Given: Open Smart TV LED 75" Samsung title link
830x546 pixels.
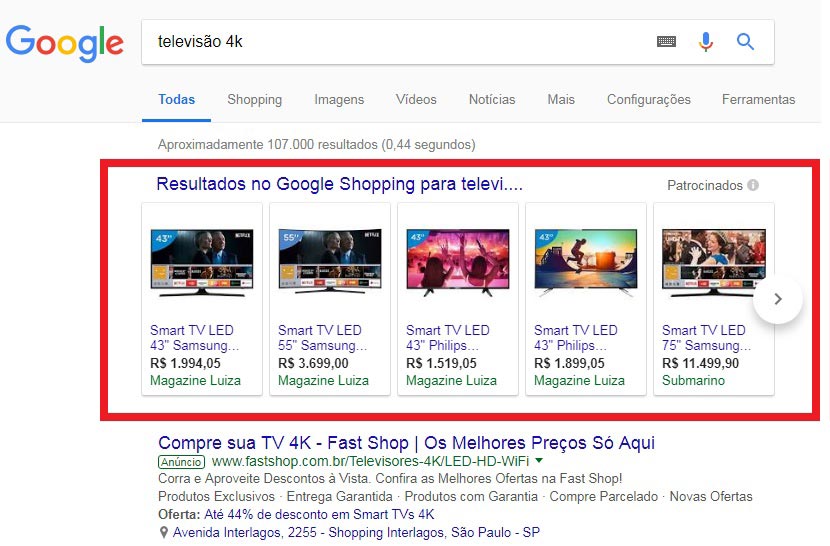Looking at the screenshot, I should pos(706,338).
